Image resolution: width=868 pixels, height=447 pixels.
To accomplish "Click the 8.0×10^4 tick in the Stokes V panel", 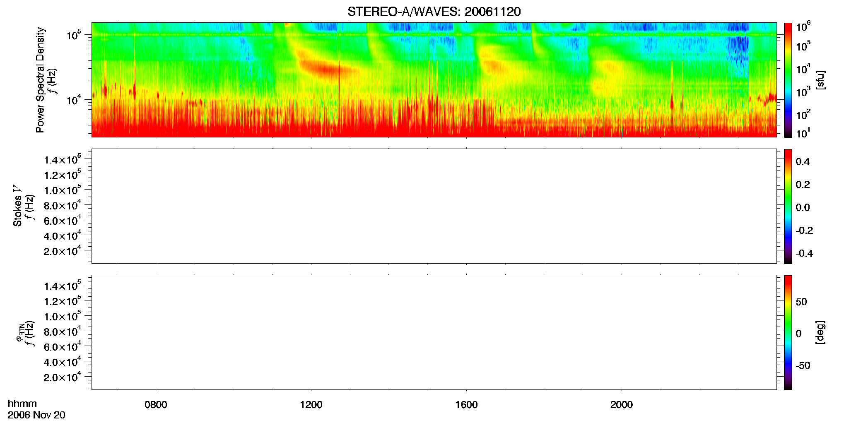I will (63, 205).
